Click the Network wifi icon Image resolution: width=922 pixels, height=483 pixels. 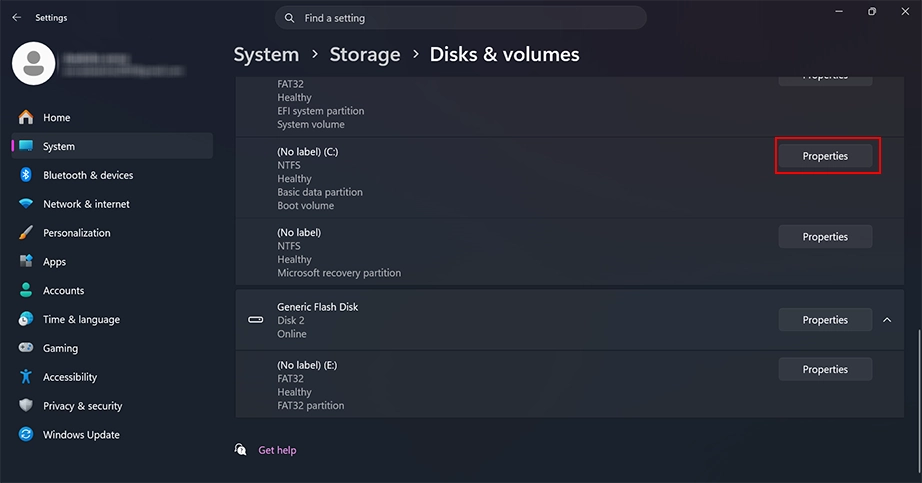pos(26,204)
